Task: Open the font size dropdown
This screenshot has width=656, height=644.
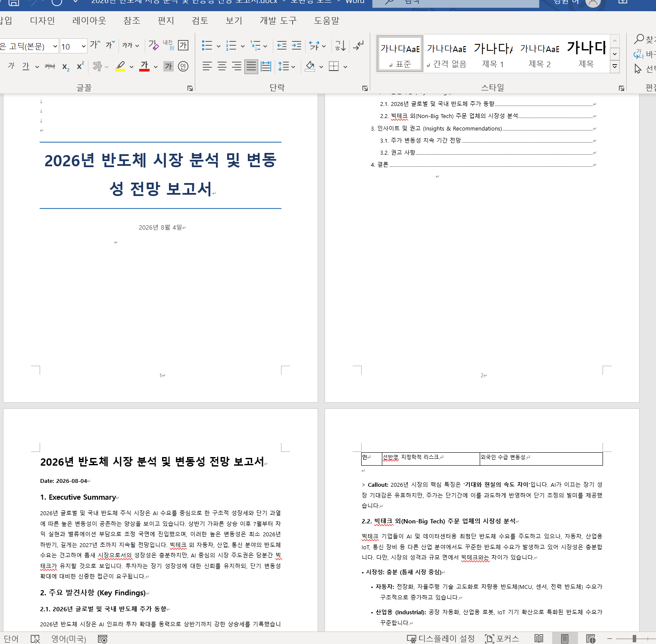Action: coord(84,46)
